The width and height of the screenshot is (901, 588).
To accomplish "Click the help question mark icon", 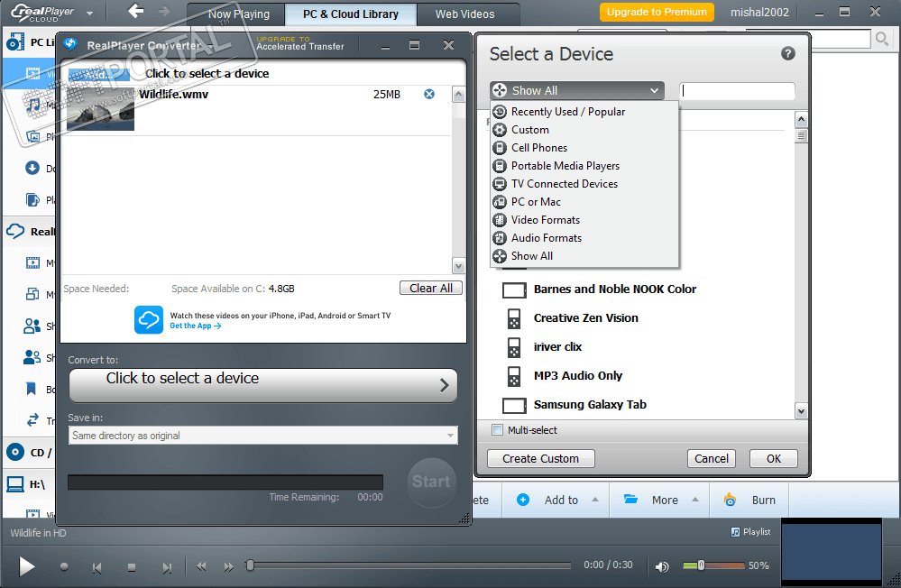I will pos(787,53).
